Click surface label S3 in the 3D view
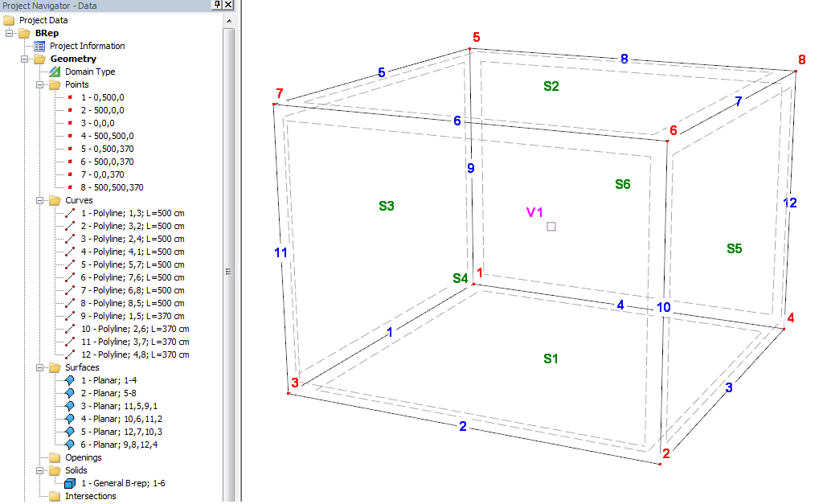Screen dimensions: 827x504 point(387,206)
